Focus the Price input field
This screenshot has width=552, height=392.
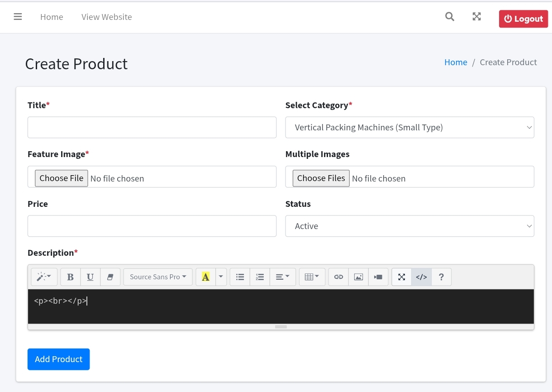(152, 226)
